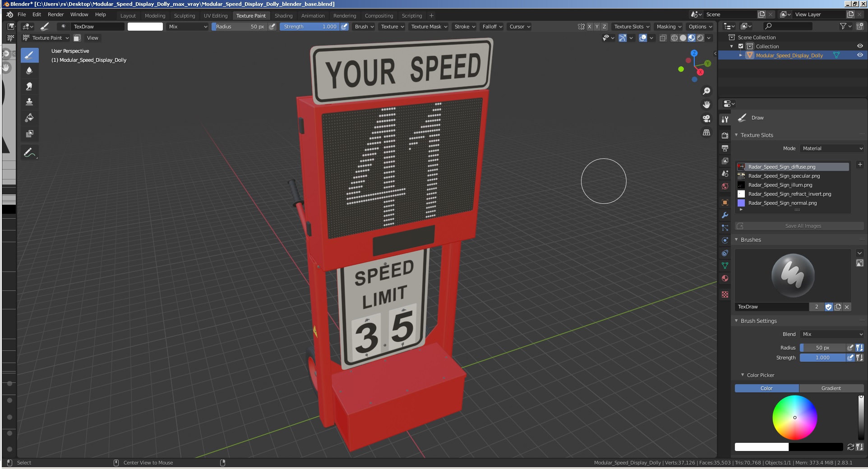
Task: Toggle Y axis symmetry
Action: (x=597, y=27)
